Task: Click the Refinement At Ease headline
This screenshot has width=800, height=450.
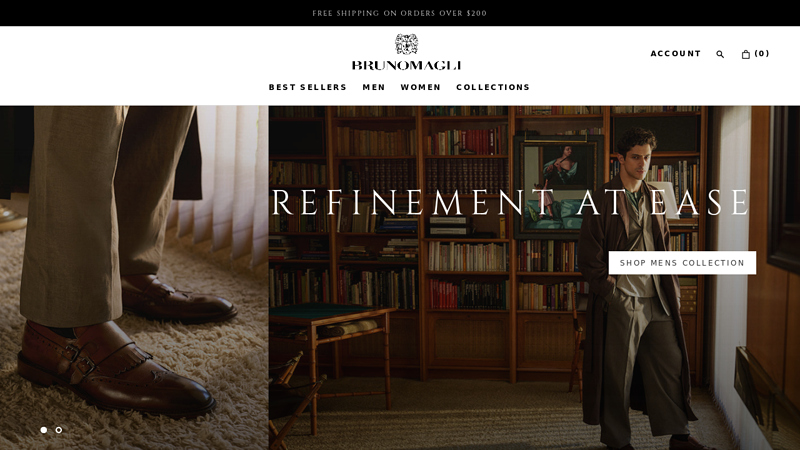Action: (x=510, y=202)
